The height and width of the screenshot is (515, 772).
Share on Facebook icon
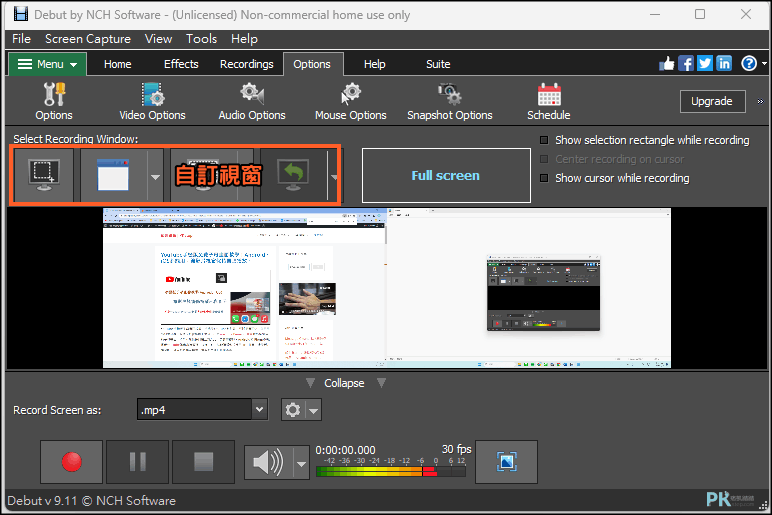pos(686,64)
